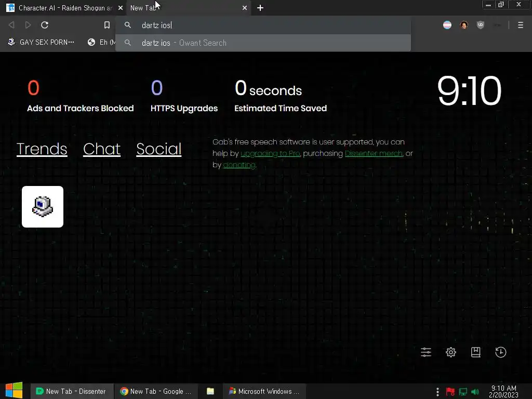This screenshot has height=399, width=532.
Task: Open the trans flag extension icon
Action: pyautogui.click(x=447, y=25)
